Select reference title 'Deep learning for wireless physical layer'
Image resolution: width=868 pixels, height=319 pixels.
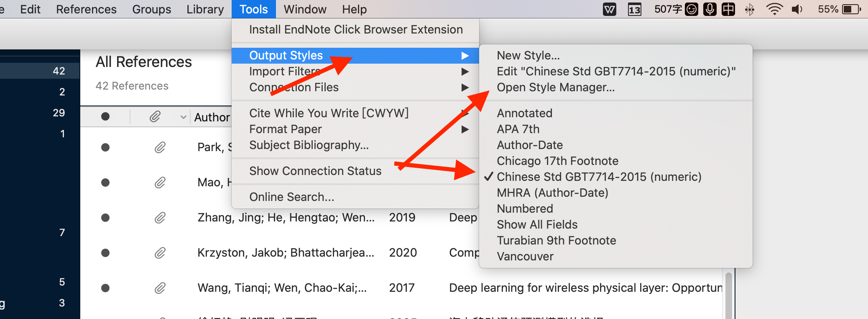click(x=585, y=288)
